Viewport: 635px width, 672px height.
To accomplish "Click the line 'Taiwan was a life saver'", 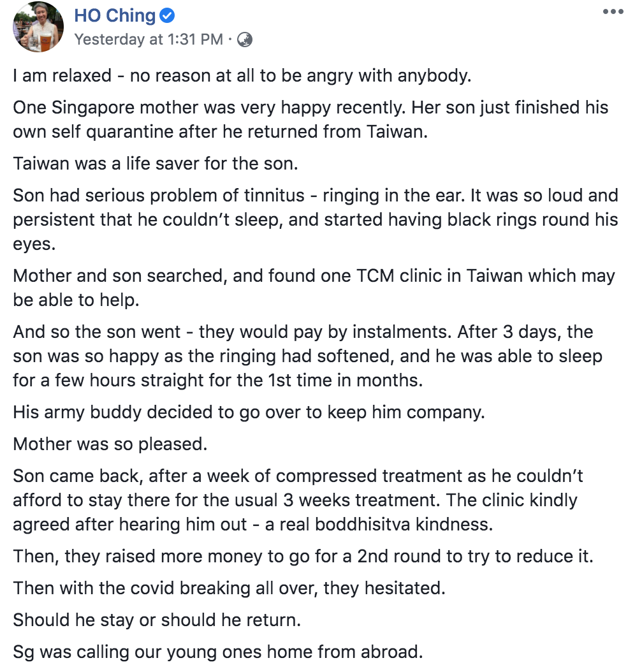I will [156, 164].
